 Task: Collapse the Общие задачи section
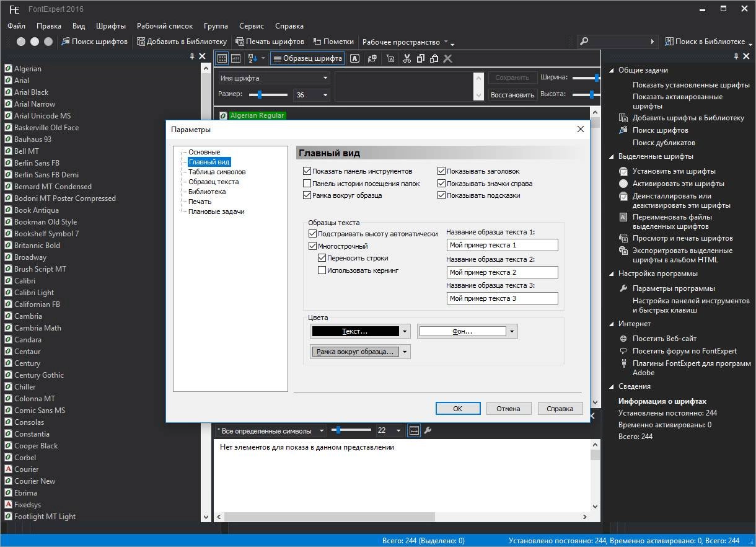coord(611,70)
